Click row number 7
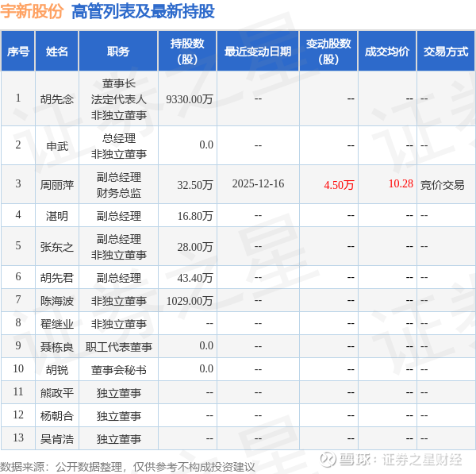Image resolution: width=476 pixels, height=474 pixels. (x=18, y=299)
